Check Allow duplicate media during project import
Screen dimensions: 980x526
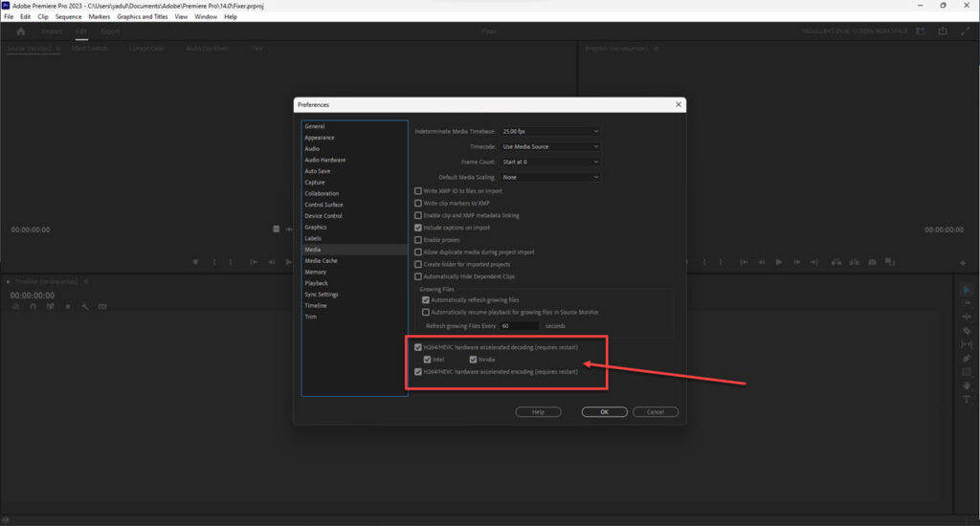coord(418,252)
